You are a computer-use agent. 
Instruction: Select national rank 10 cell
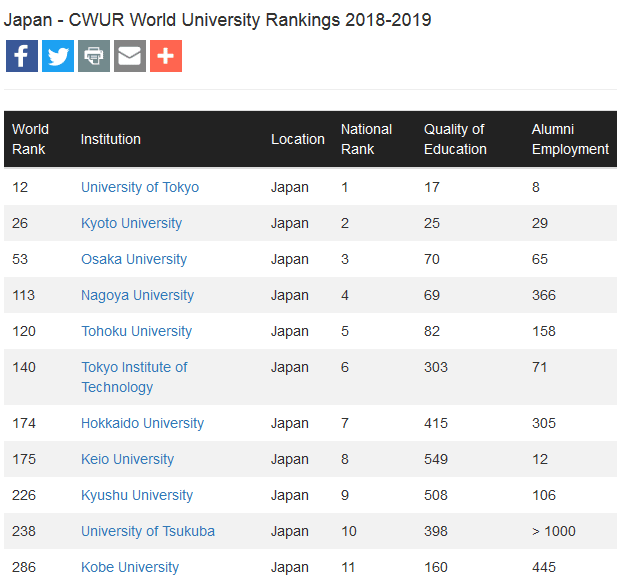click(349, 531)
